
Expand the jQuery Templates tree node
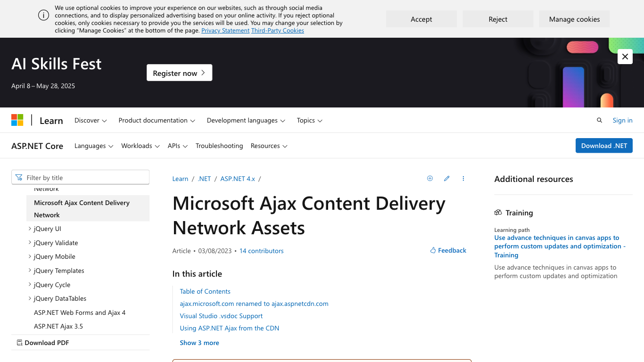(x=30, y=271)
